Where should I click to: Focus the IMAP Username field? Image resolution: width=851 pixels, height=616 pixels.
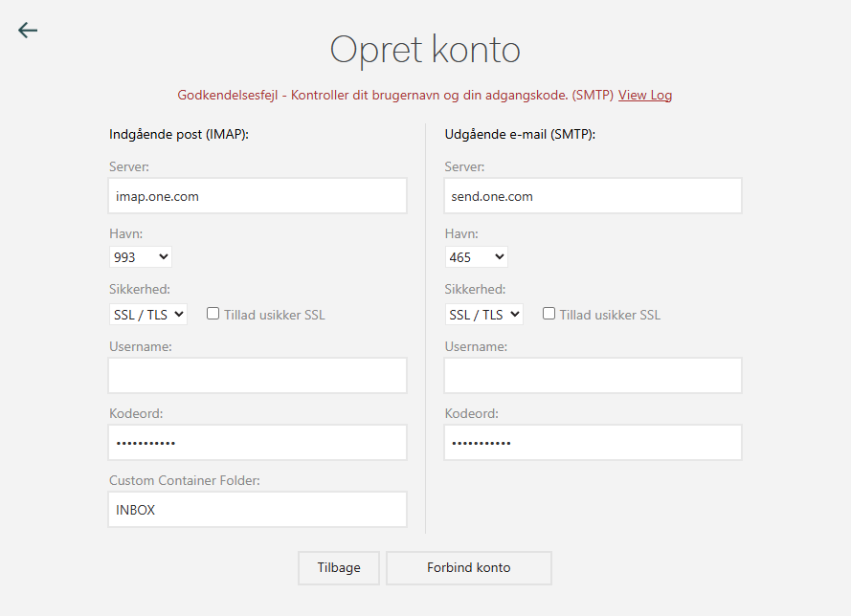pyautogui.click(x=258, y=376)
